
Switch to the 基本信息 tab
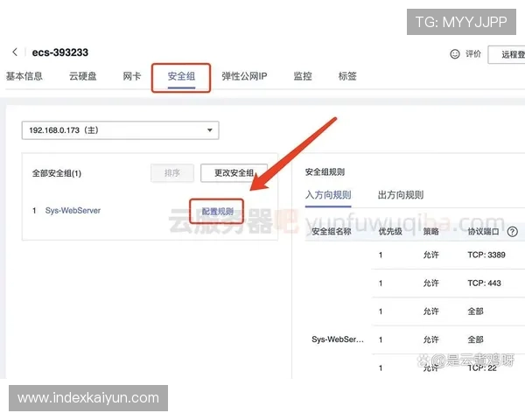24,76
